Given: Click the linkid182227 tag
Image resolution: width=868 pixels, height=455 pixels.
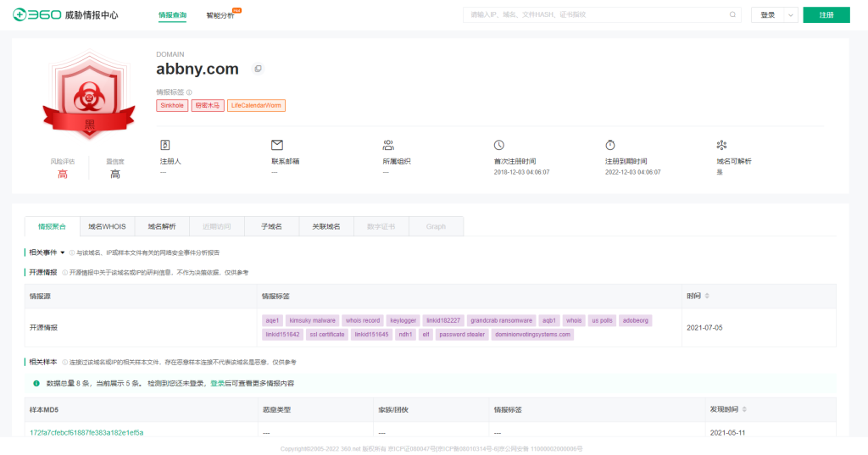Looking at the screenshot, I should tap(442, 320).
